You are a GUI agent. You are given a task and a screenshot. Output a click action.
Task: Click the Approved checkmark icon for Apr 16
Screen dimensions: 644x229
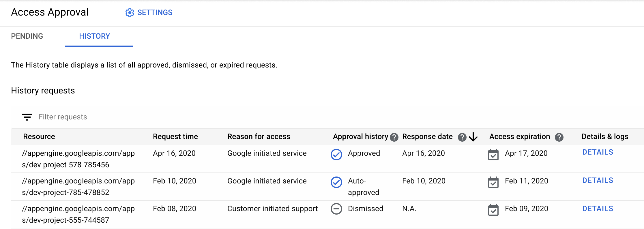point(336,155)
